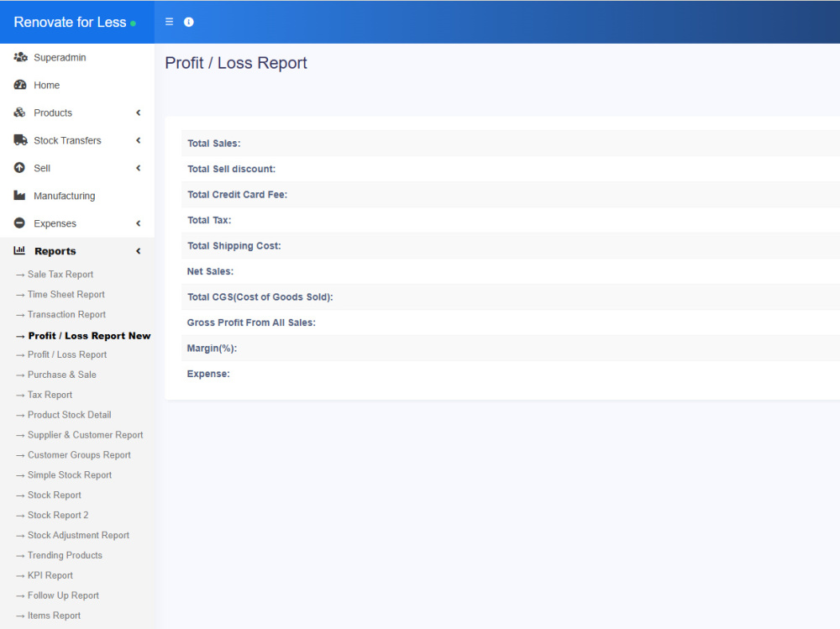Click the Superadmin users icon

click(x=20, y=57)
